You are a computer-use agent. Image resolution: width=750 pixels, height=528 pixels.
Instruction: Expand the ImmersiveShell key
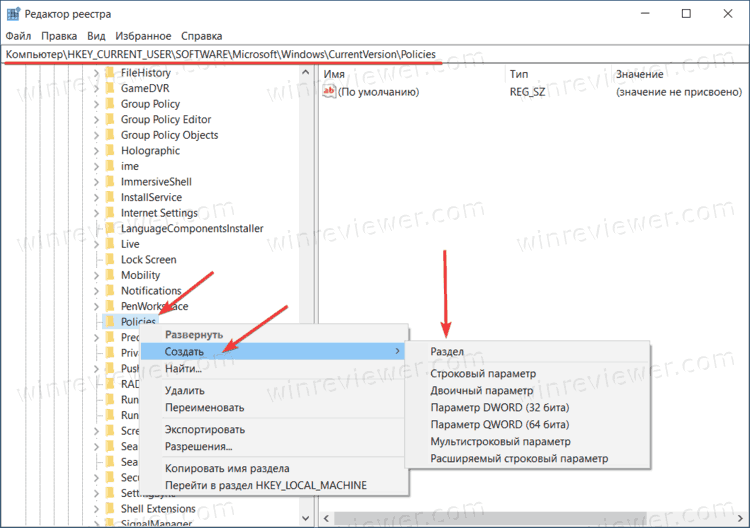96,182
